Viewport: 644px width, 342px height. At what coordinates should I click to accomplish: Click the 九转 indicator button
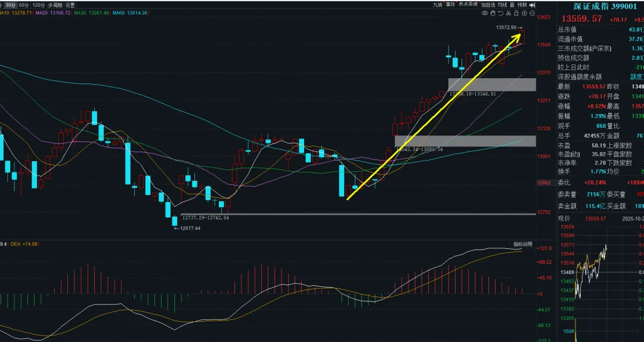(x=438, y=5)
